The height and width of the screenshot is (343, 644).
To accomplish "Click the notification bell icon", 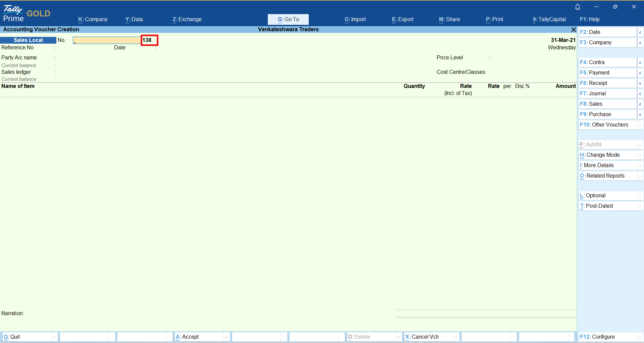I will (578, 7).
